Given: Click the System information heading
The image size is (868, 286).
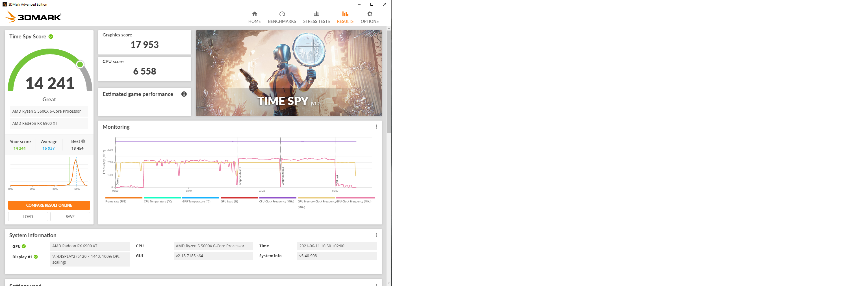Looking at the screenshot, I should point(33,235).
